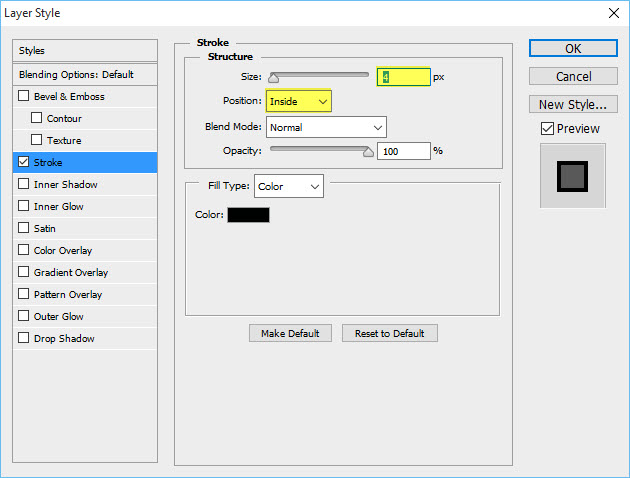Image resolution: width=630 pixels, height=478 pixels.
Task: Click Make Default button
Action: (x=290, y=333)
